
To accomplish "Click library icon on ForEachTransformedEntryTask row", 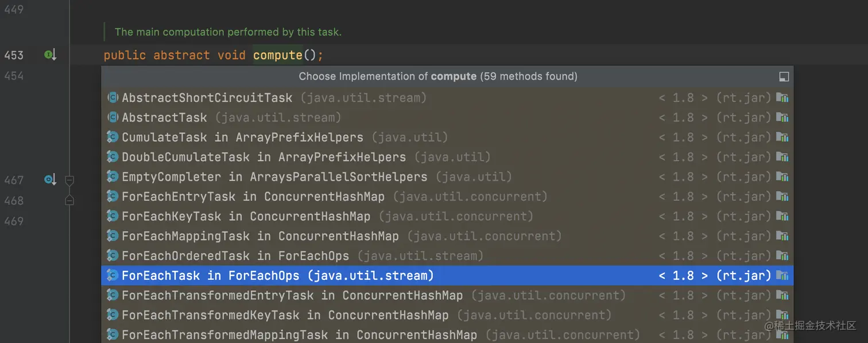I will point(782,295).
